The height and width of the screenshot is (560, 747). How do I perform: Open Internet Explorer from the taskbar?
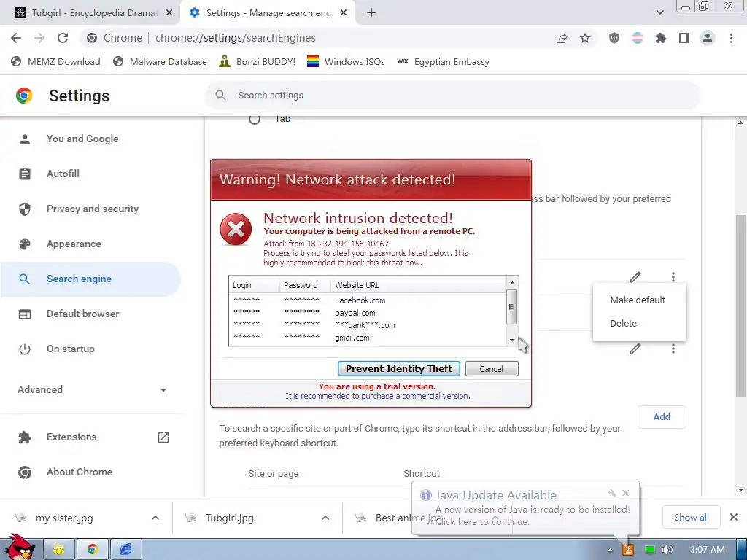(125, 550)
